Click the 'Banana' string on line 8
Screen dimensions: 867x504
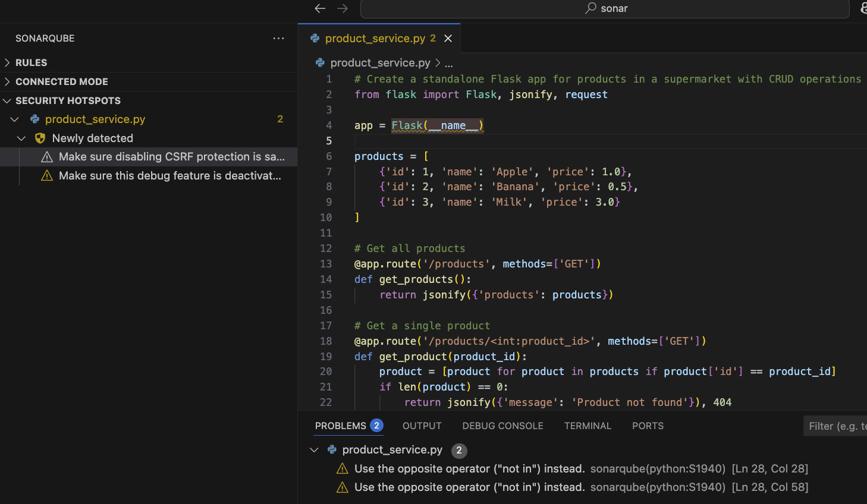[x=515, y=187]
